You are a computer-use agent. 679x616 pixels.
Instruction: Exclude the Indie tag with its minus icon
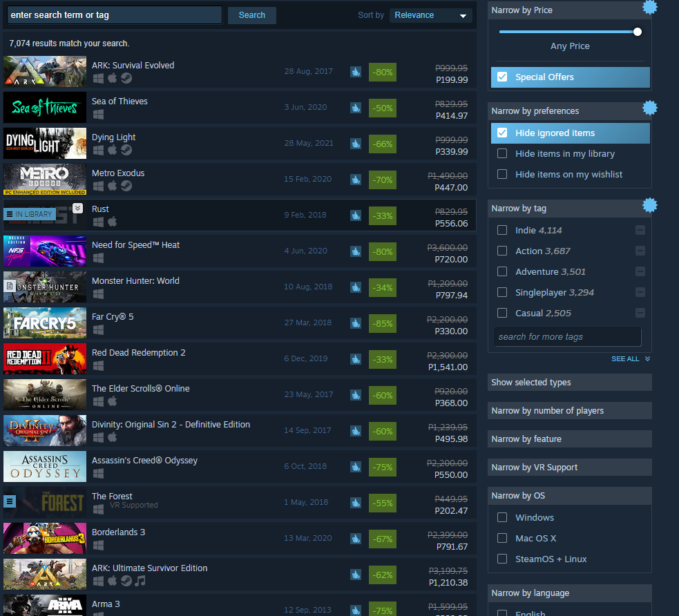click(640, 230)
